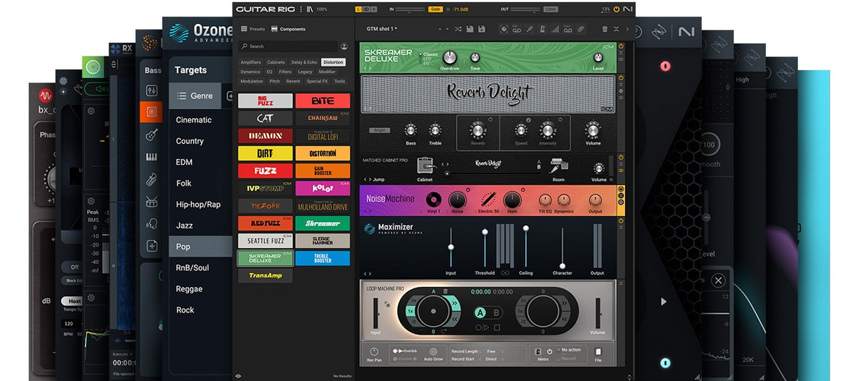Click the user account icon beside Search

(344, 46)
